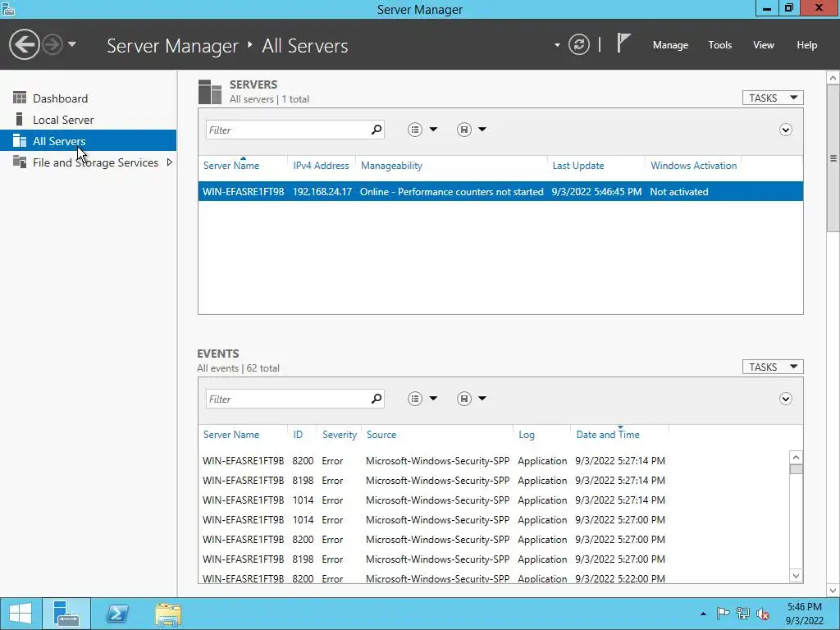
Task: Click Servers save query icon
Action: [464, 130]
